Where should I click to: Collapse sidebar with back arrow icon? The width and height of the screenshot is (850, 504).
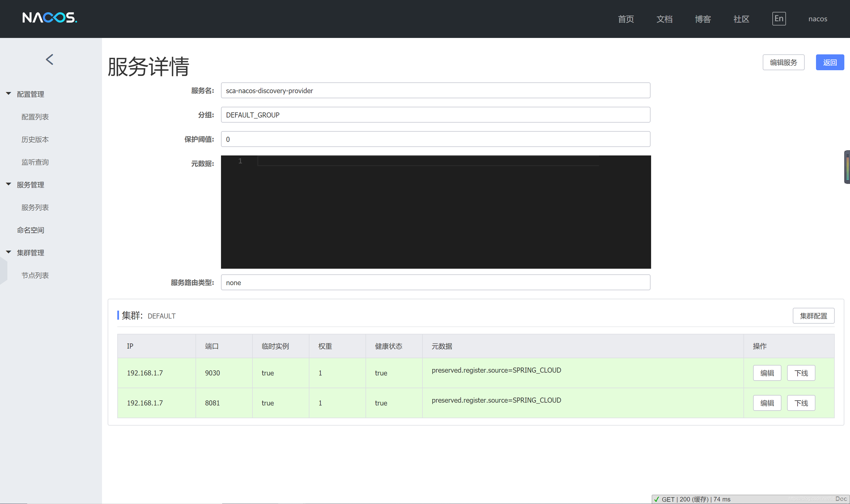click(x=50, y=59)
